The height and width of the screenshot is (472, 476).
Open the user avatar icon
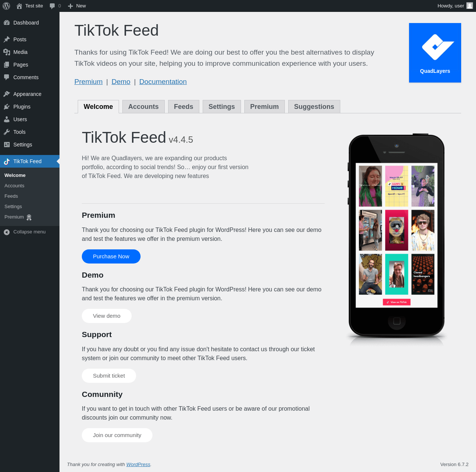(x=470, y=6)
